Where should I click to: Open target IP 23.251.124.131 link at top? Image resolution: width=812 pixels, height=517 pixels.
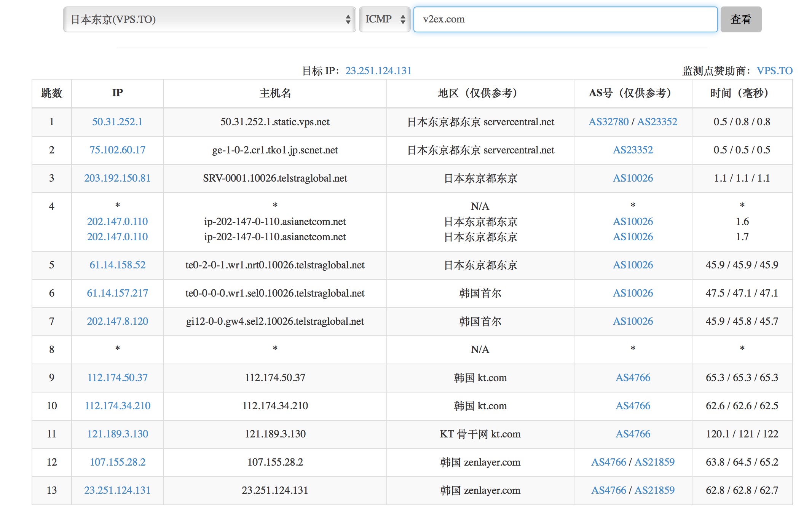(x=378, y=71)
